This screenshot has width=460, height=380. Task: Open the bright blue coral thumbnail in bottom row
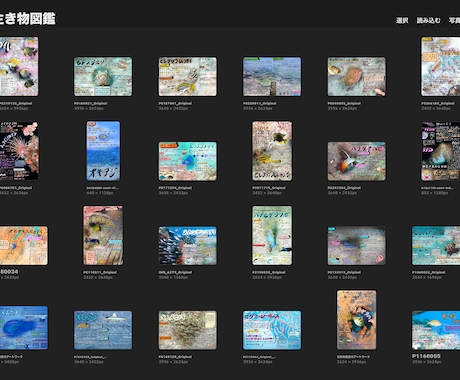pos(272,330)
